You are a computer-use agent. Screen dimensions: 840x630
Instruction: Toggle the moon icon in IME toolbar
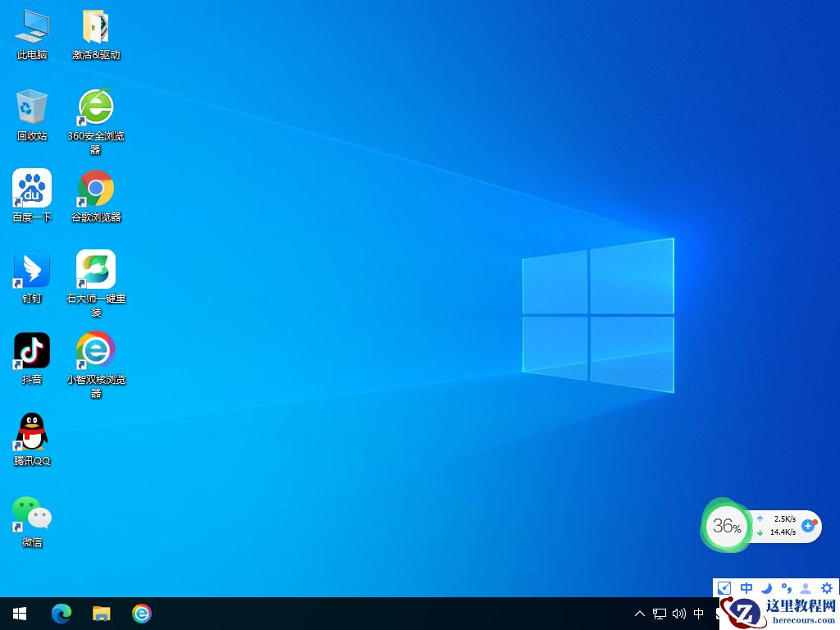coord(767,588)
